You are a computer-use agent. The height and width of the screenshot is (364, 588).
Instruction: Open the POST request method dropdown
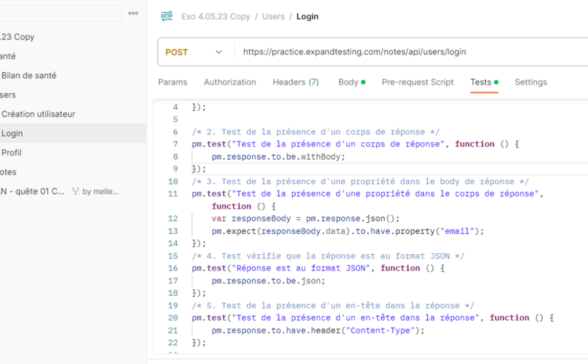point(195,52)
